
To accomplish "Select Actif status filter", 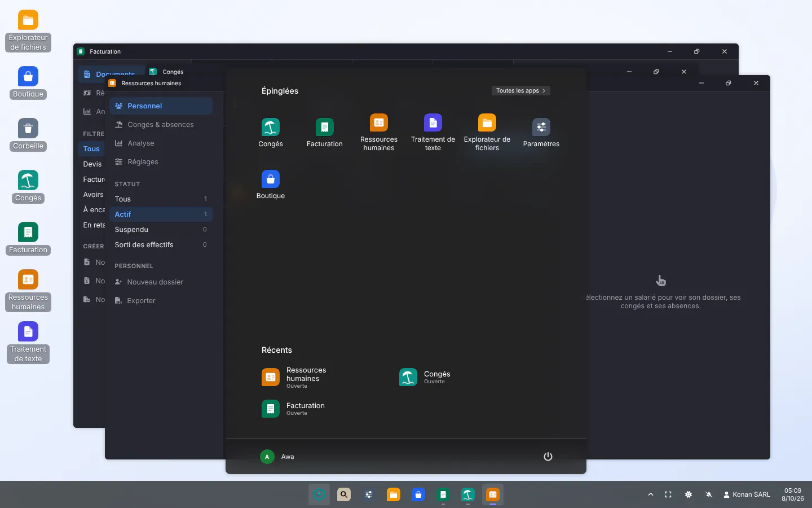I will [161, 214].
